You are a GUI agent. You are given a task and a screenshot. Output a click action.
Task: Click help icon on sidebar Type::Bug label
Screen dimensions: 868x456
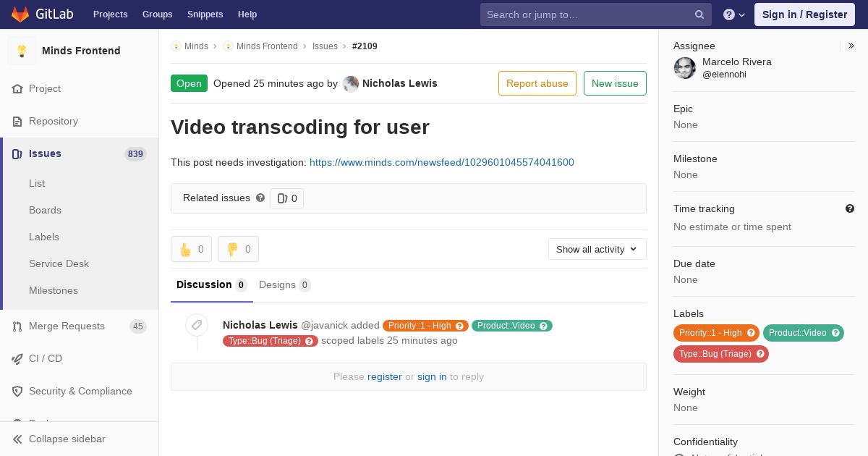tap(760, 354)
